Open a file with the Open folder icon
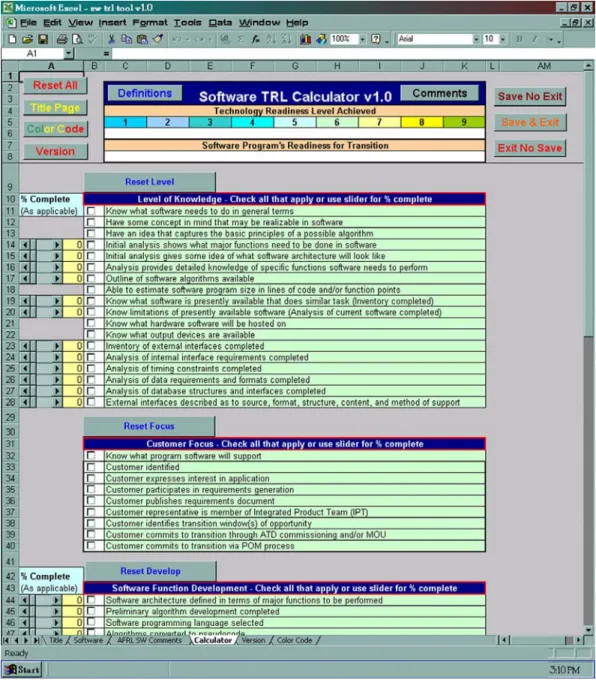Image resolution: width=596 pixels, height=680 pixels. 27,39
